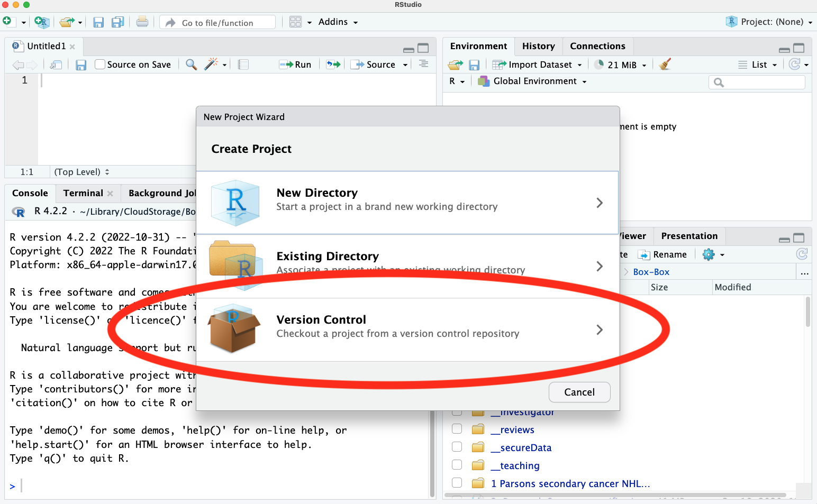This screenshot has width=817, height=504.
Task: Sort files by Size column
Action: click(659, 287)
